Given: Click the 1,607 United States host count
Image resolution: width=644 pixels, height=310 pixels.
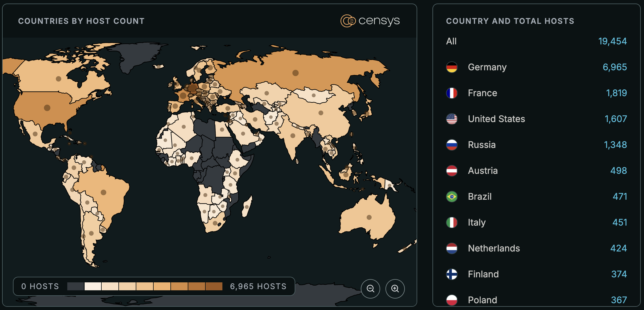Looking at the screenshot, I should click(x=616, y=119).
